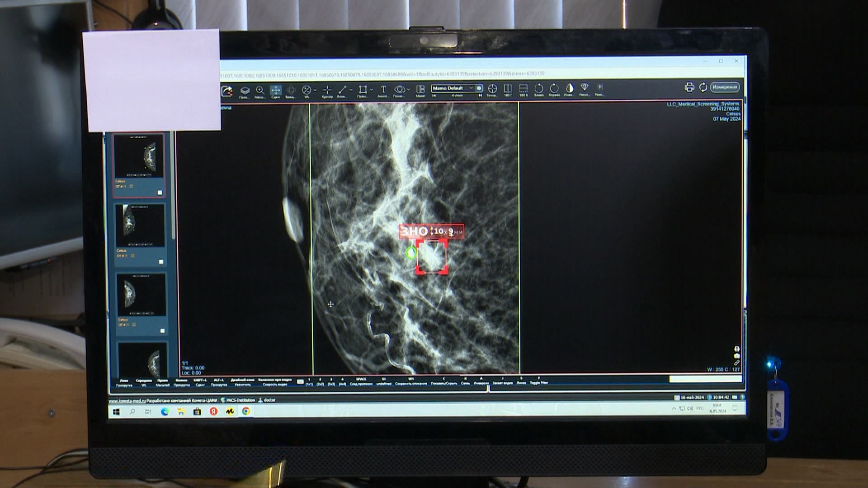Expand the rectangle shape tool dropdown arrow
This screenshot has width=868, height=488.
pos(371,90)
